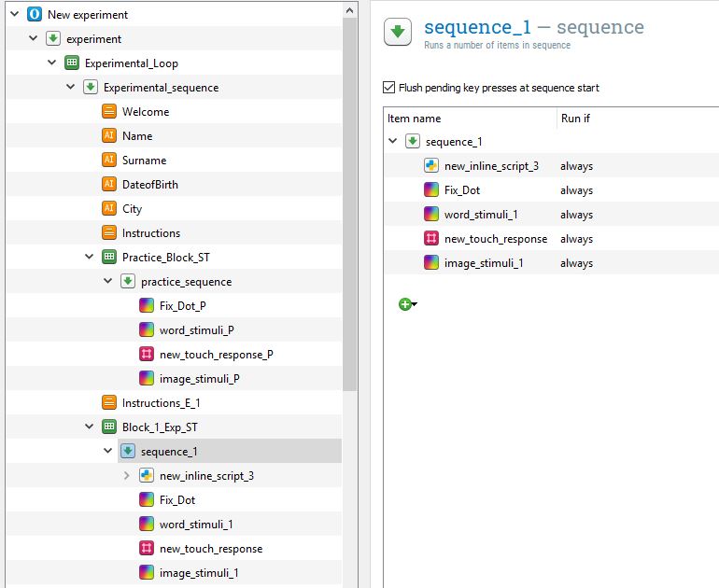This screenshot has width=719, height=588.
Task: Click Fix_Dot_P sketchpad icon
Action: [147, 306]
